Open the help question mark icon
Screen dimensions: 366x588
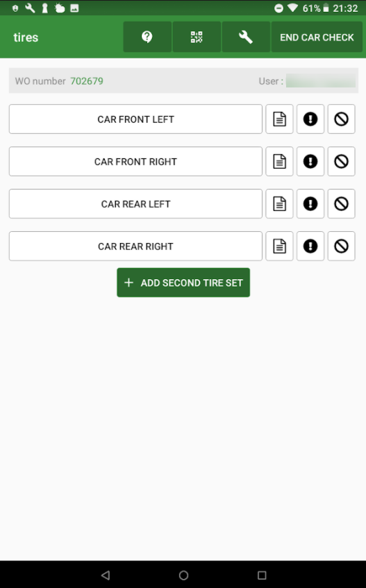[147, 37]
